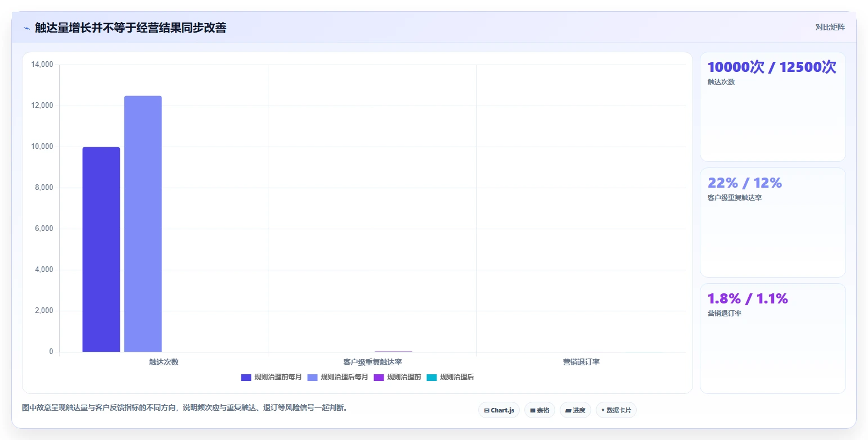Click the 触达次数 x-axis label
This screenshot has height=440, width=868.
coord(164,362)
